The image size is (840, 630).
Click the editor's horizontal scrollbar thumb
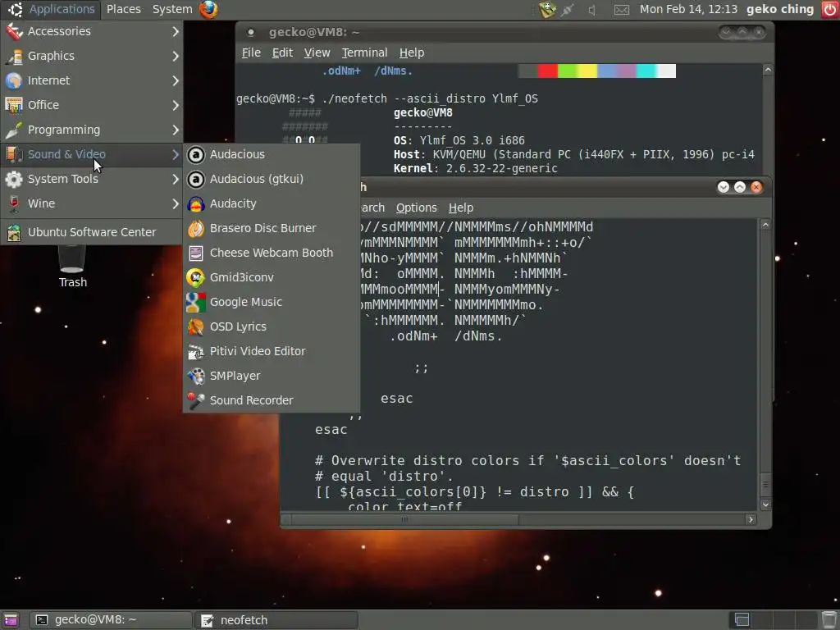coord(404,519)
